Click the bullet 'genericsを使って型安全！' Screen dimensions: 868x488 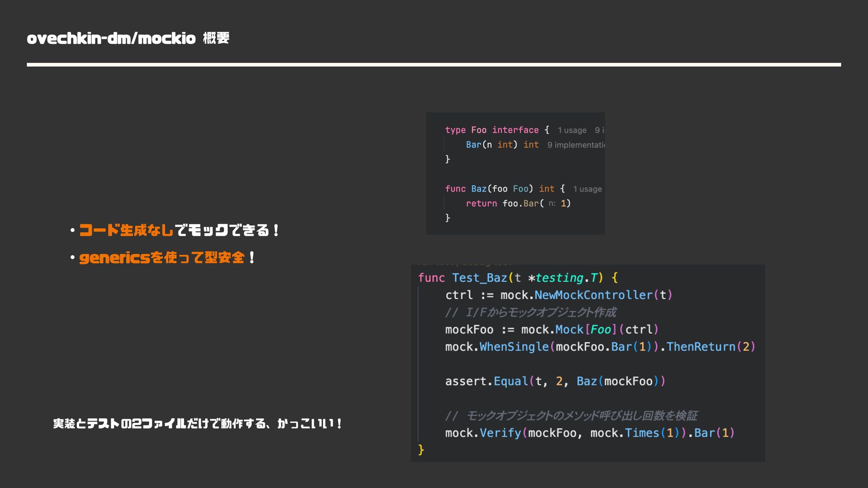click(167, 258)
